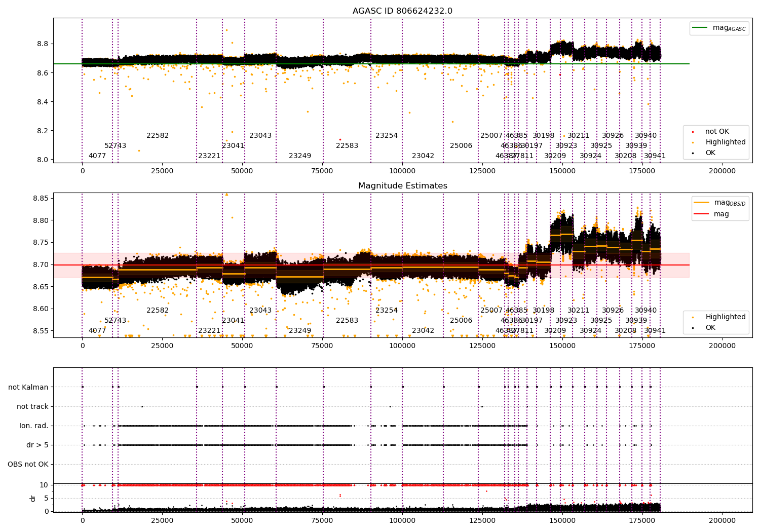Pick the red line sample beside the plain "mag" legend entry
This screenshot has height=532, width=760.
click(701, 214)
